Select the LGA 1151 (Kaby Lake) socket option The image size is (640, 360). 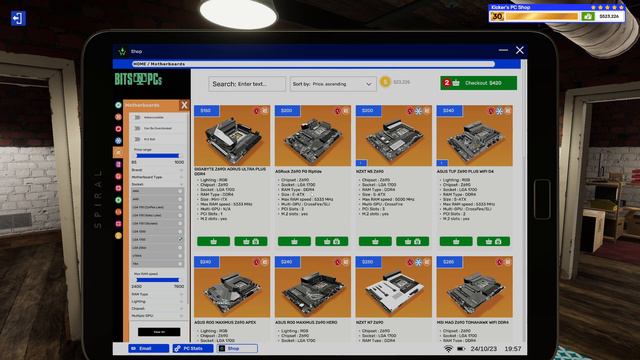point(157,216)
